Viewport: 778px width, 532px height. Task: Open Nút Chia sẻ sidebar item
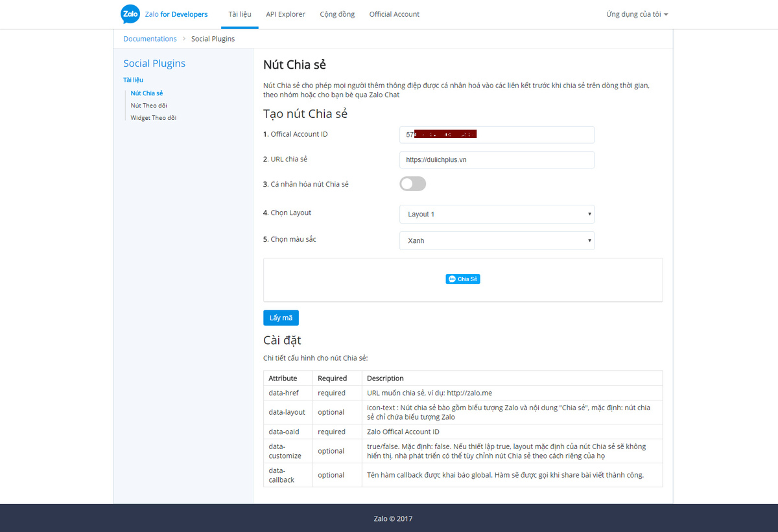[147, 93]
